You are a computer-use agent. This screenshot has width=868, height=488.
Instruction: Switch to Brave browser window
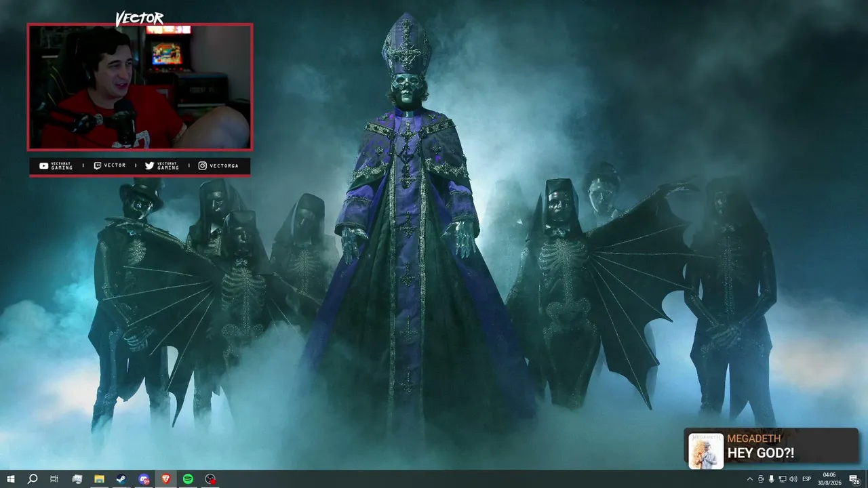click(x=166, y=479)
